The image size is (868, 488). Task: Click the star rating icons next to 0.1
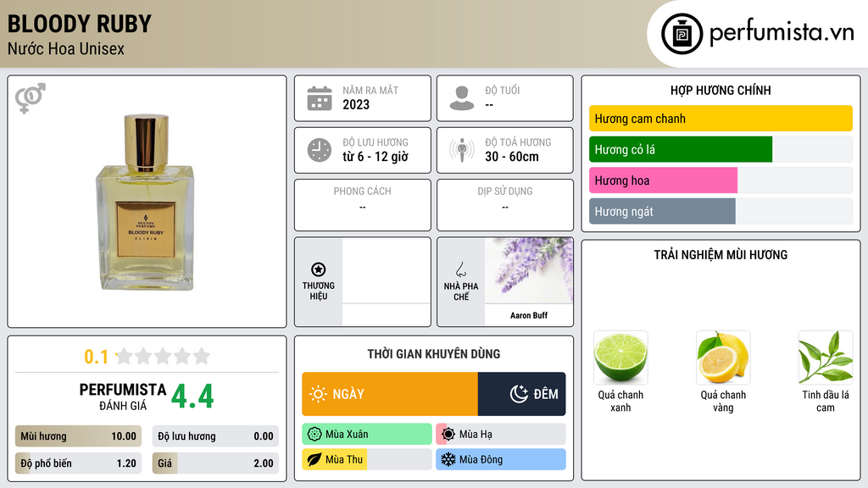coord(164,357)
